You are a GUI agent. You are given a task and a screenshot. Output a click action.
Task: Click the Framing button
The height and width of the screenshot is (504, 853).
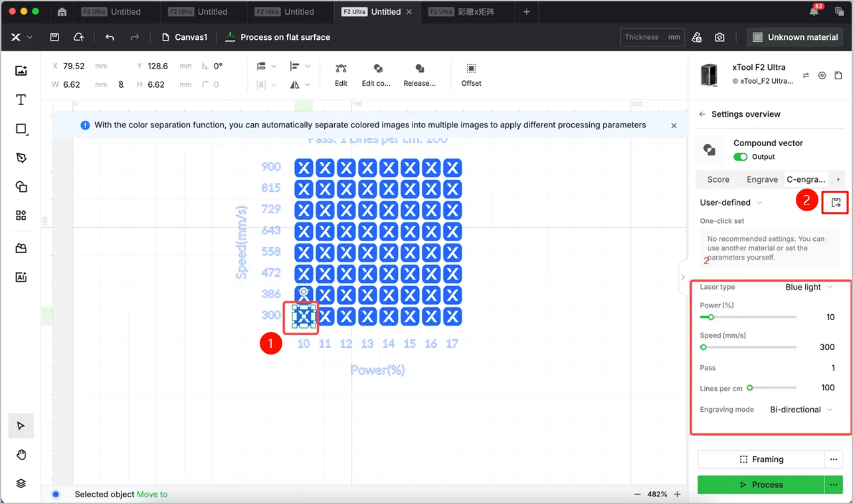(x=761, y=460)
